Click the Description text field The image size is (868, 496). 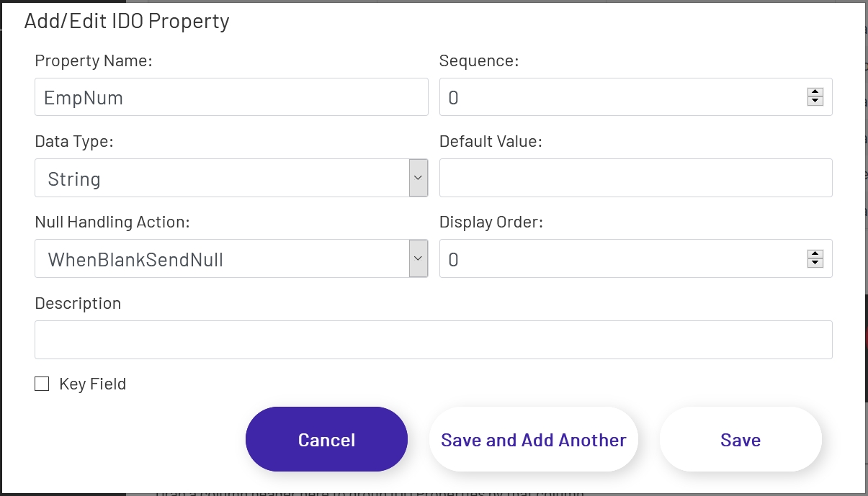433,339
